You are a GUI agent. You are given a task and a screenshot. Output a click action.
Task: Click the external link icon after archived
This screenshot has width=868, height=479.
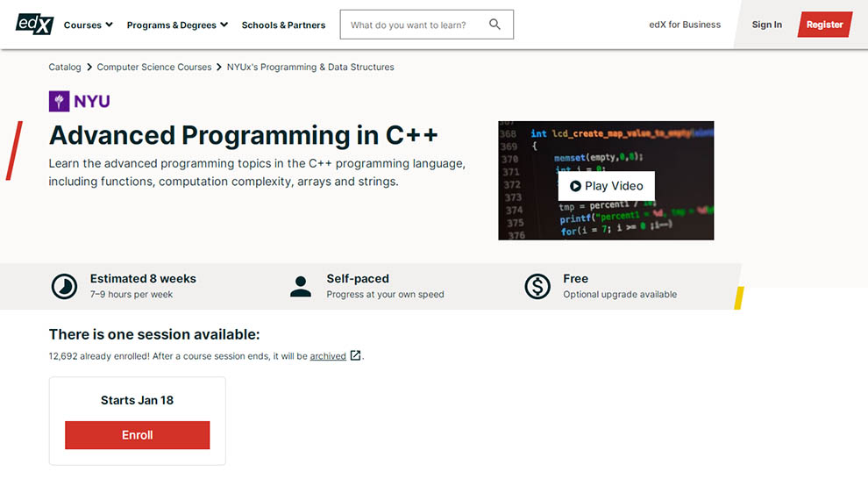[x=355, y=356]
